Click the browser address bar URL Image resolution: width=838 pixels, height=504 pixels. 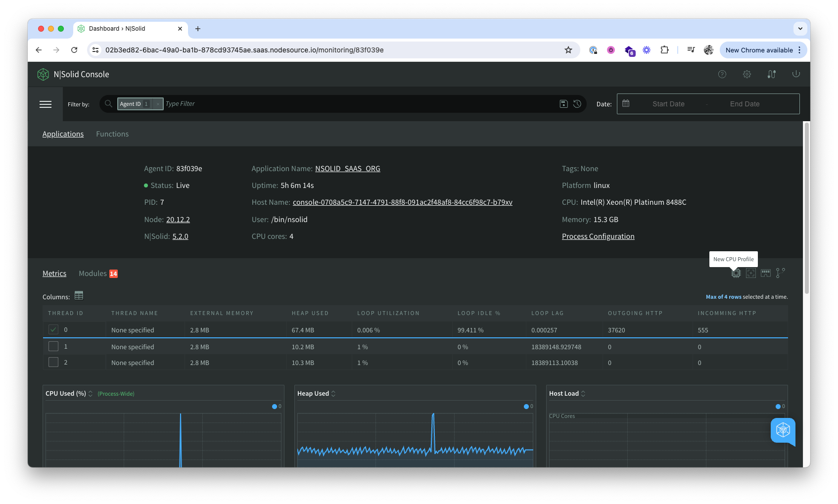pos(244,50)
